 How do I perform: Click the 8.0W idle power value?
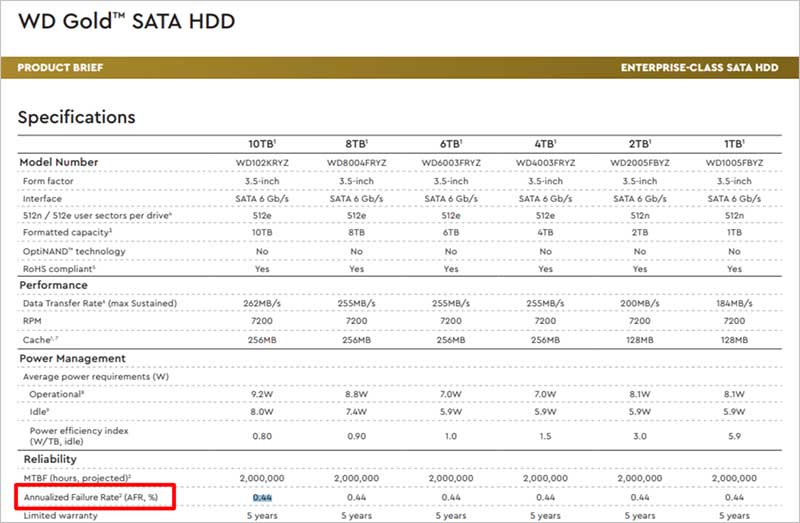pyautogui.click(x=262, y=412)
